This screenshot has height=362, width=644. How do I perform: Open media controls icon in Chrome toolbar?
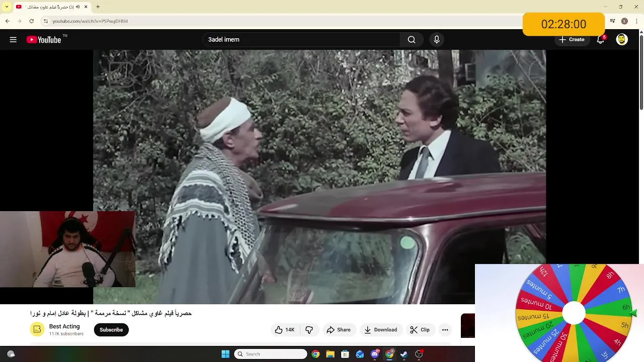pyautogui.click(x=612, y=21)
